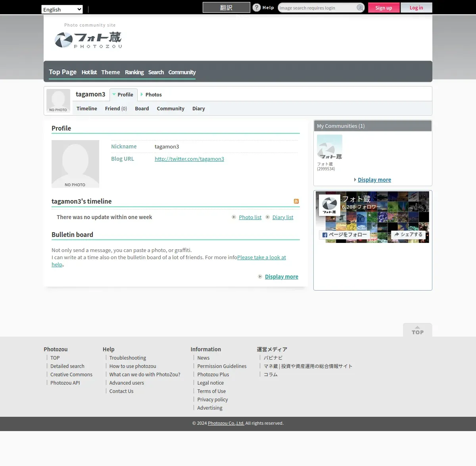Open the twitter.com/tagamon3 blog link
Viewport: 476px width, 466px height.
click(x=189, y=159)
